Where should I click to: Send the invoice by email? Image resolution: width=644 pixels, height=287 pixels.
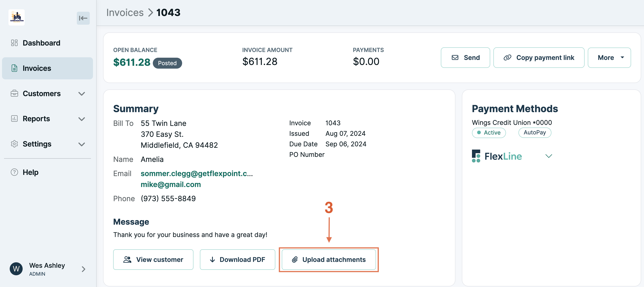[465, 57]
